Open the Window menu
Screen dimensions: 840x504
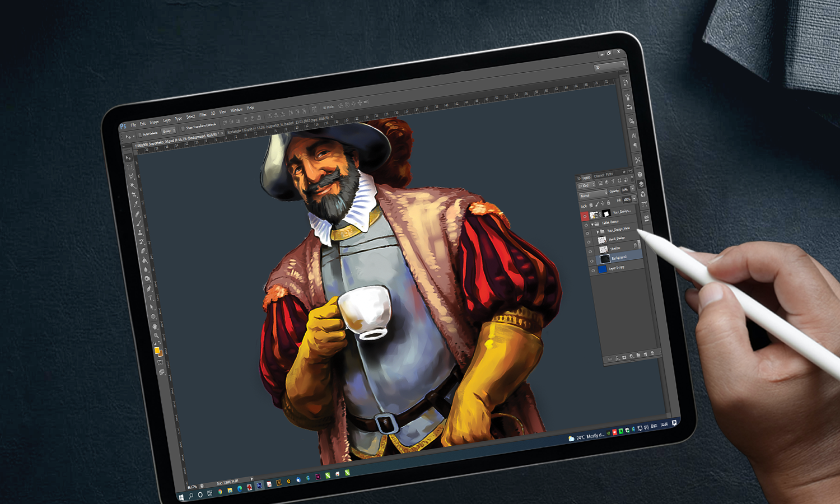[236, 110]
